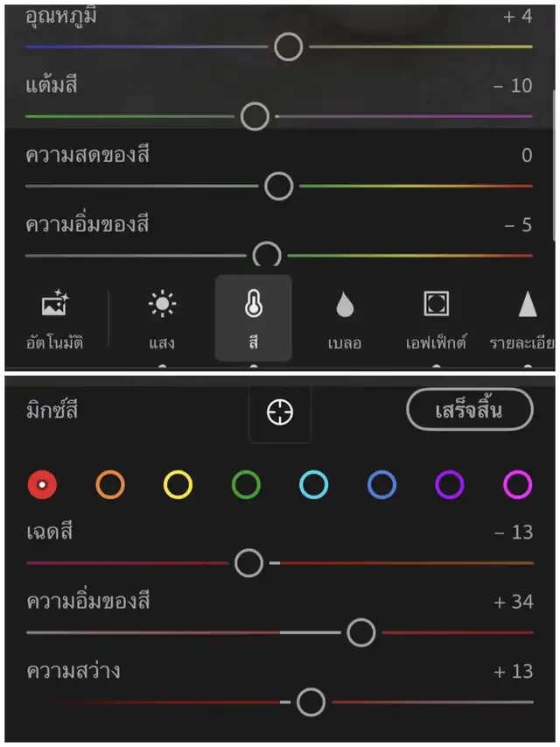Click the Temperature (อุณหภูมิ) slider handle

point(288,46)
